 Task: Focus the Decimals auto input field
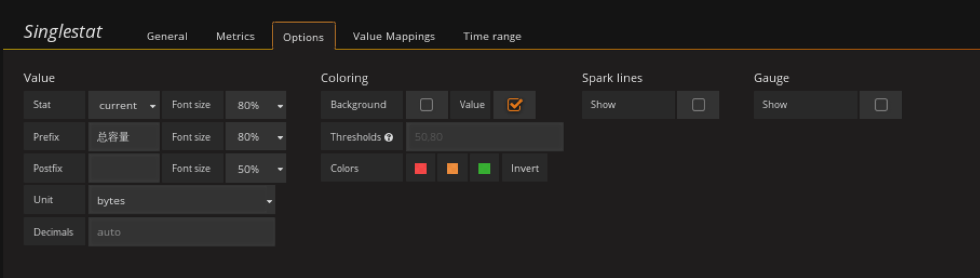tap(182, 232)
